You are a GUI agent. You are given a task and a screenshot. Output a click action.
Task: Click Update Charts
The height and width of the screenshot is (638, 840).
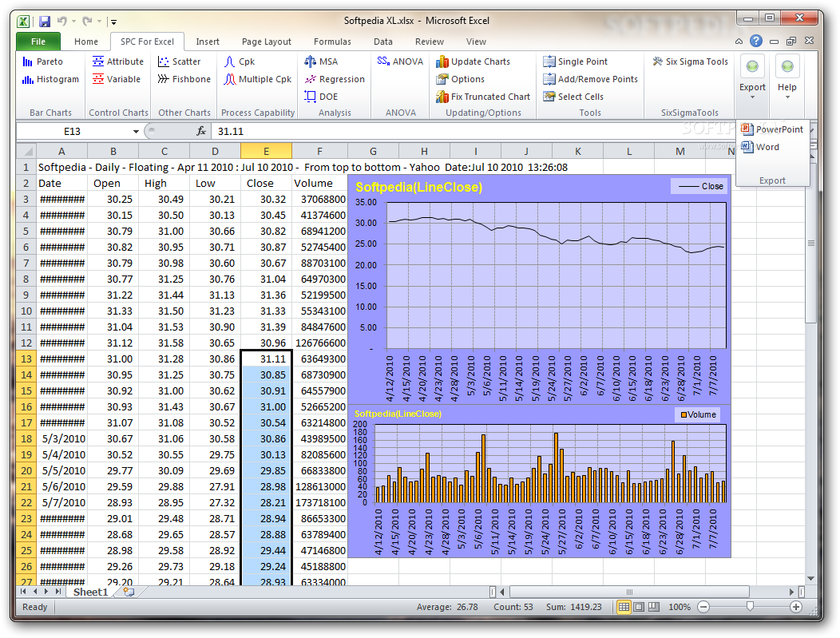tap(473, 61)
